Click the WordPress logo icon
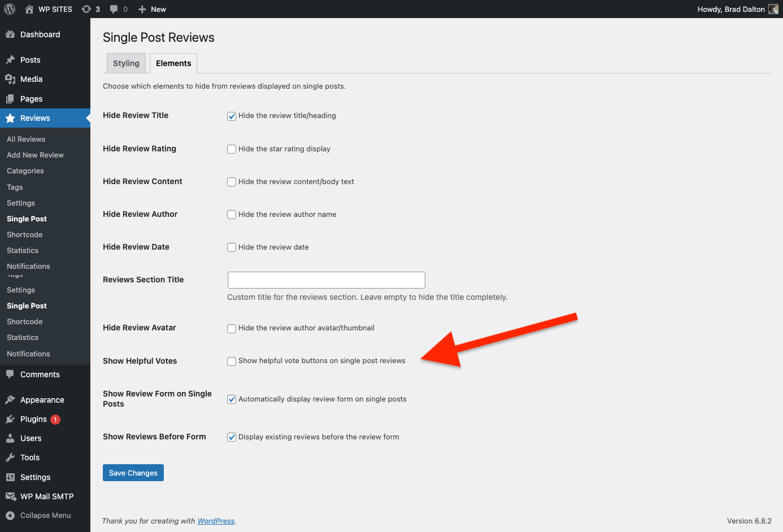 [x=10, y=9]
